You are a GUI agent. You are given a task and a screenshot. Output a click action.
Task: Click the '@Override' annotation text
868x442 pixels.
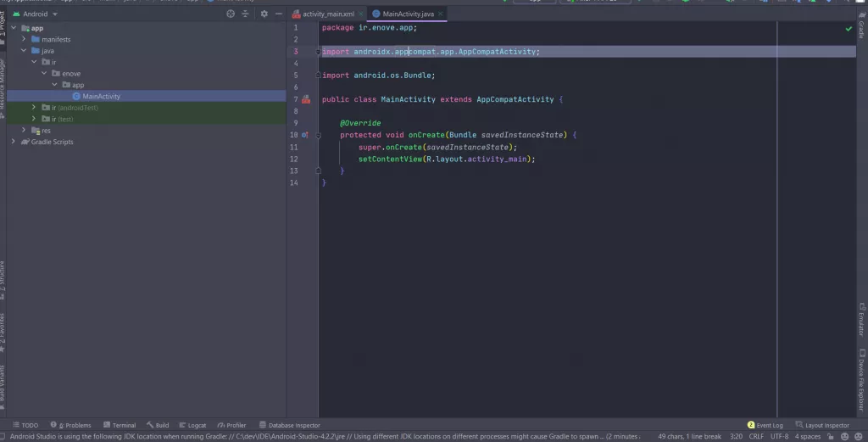[360, 123]
